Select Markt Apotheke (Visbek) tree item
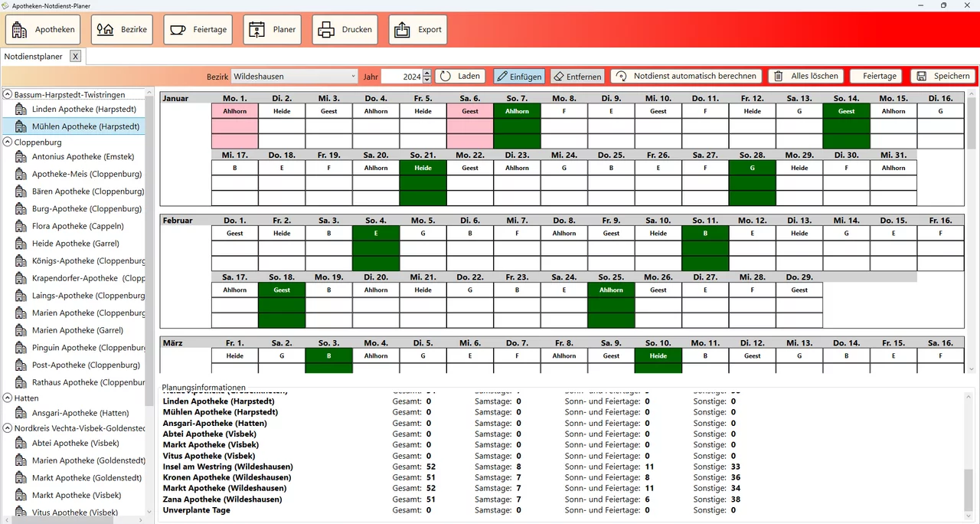Screen dimensions: 980x524 [77, 495]
